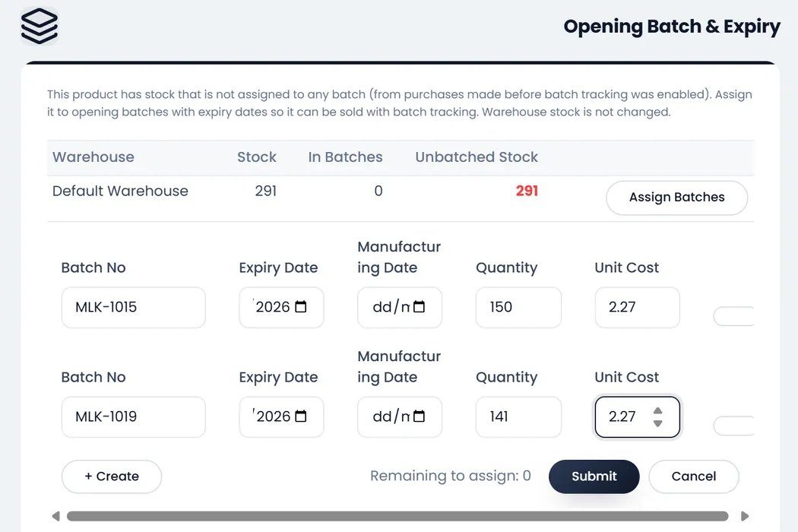
Task: Click partially visible button in MLK-1019 row
Action: (x=734, y=426)
